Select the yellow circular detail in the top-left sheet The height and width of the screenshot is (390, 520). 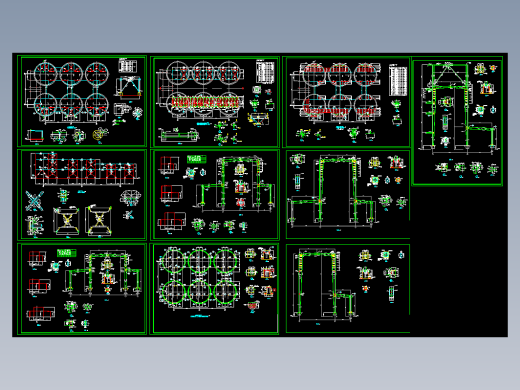pos(99,135)
